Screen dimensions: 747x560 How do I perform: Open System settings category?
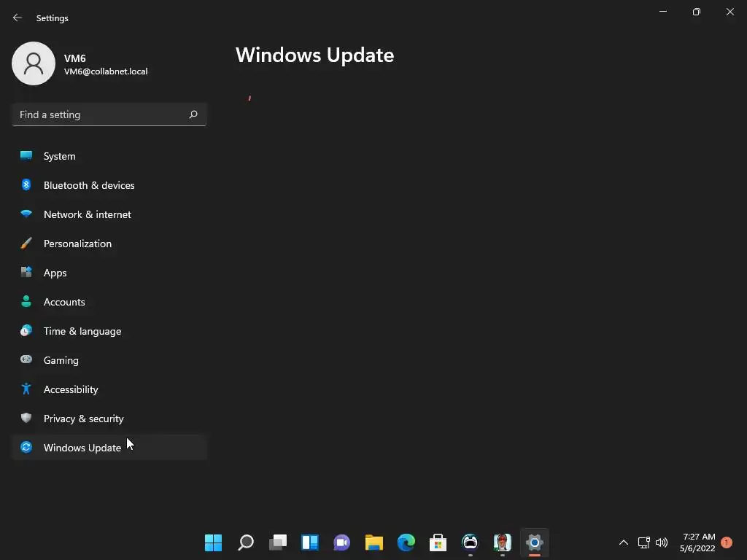click(109, 156)
